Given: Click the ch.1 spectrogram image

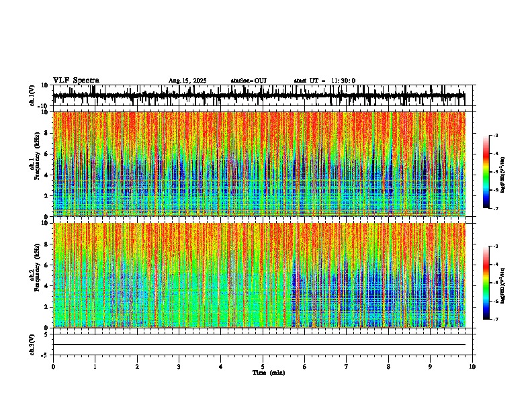Looking at the screenshot, I should pyautogui.click(x=259, y=164).
